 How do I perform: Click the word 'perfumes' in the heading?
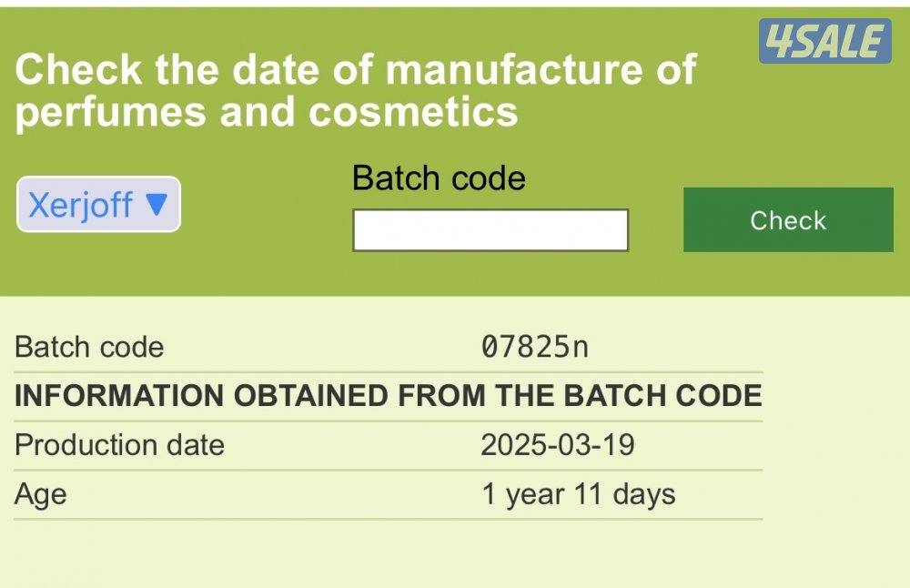coord(110,112)
